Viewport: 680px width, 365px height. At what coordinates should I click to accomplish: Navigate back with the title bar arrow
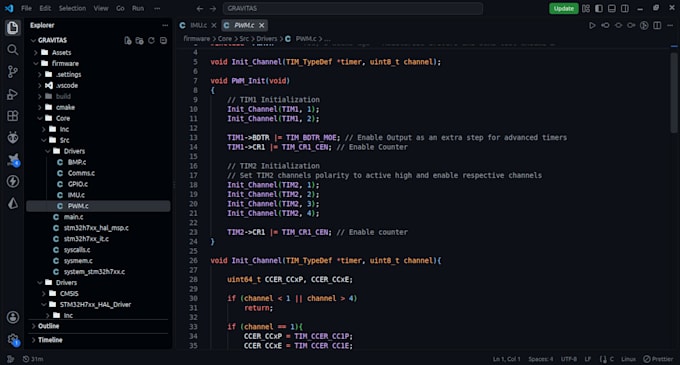tap(200, 9)
